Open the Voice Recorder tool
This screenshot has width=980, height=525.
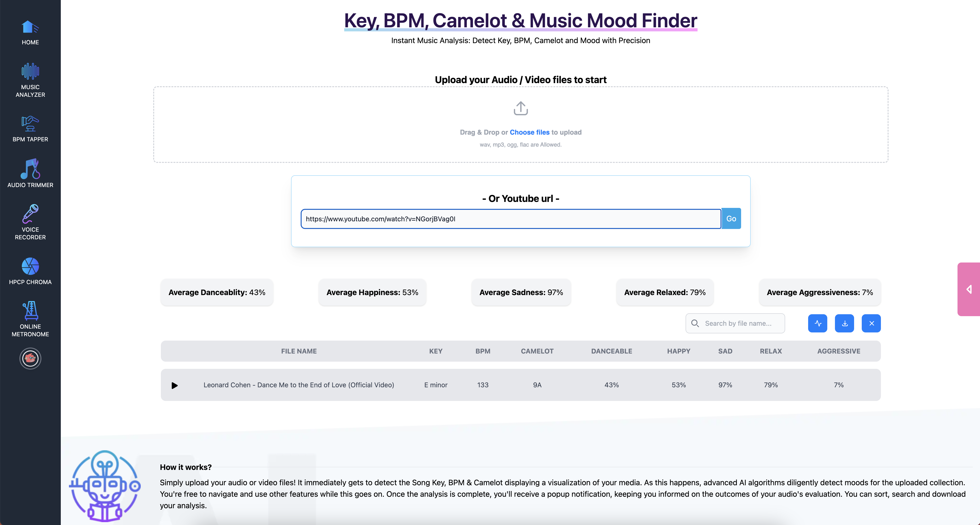point(30,222)
